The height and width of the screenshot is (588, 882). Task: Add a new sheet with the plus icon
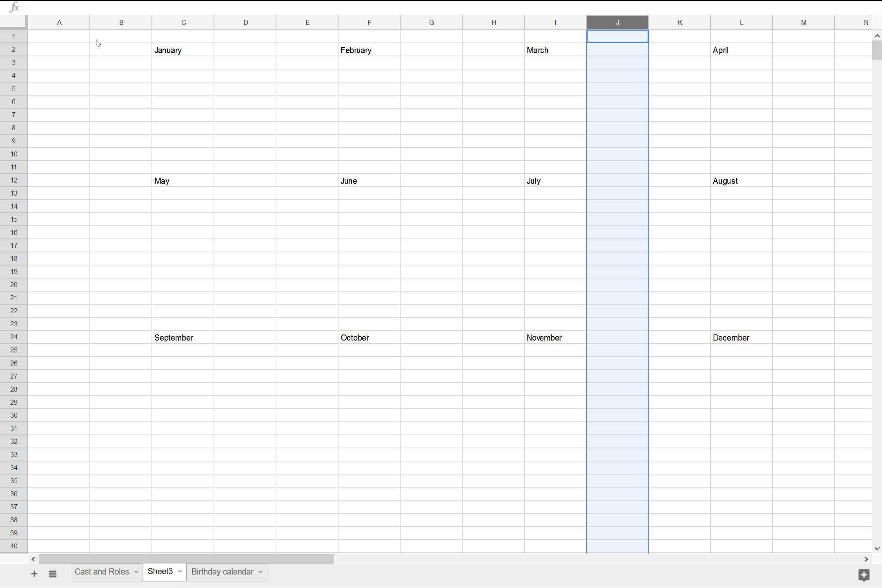pos(34,573)
